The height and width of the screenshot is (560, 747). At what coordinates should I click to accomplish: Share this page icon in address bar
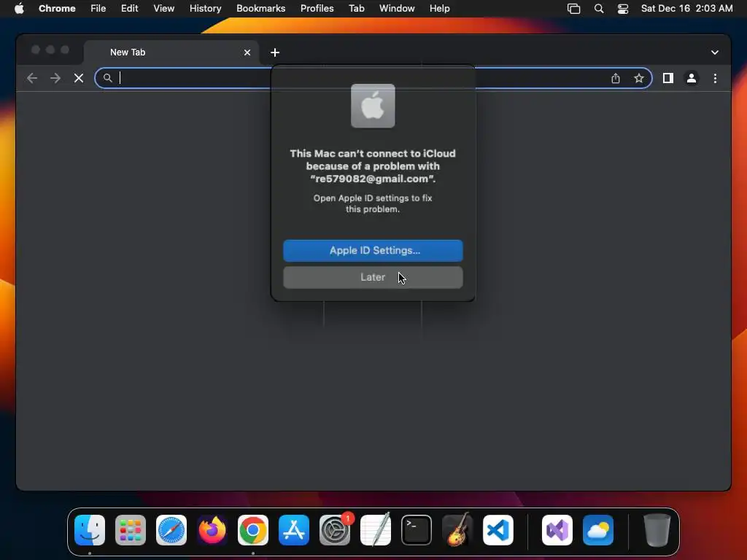[x=616, y=78]
